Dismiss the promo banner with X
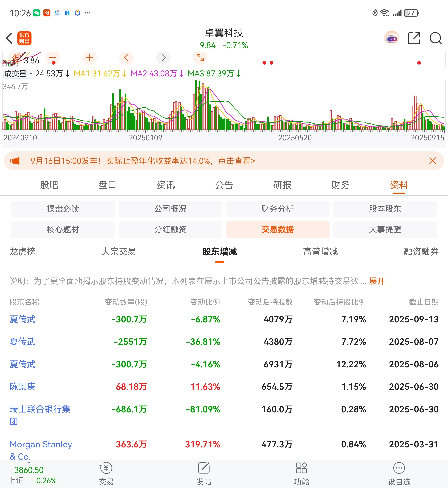Viewport: 448px width, 488px height. (432, 161)
